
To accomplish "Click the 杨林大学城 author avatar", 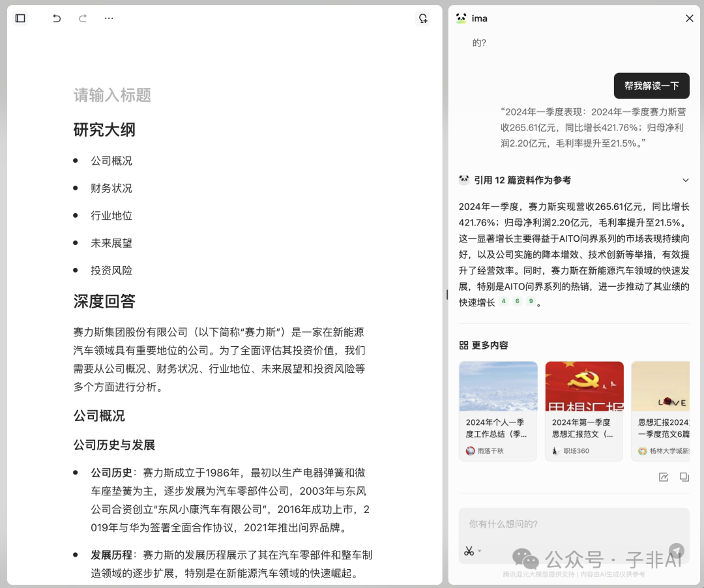I will (643, 450).
